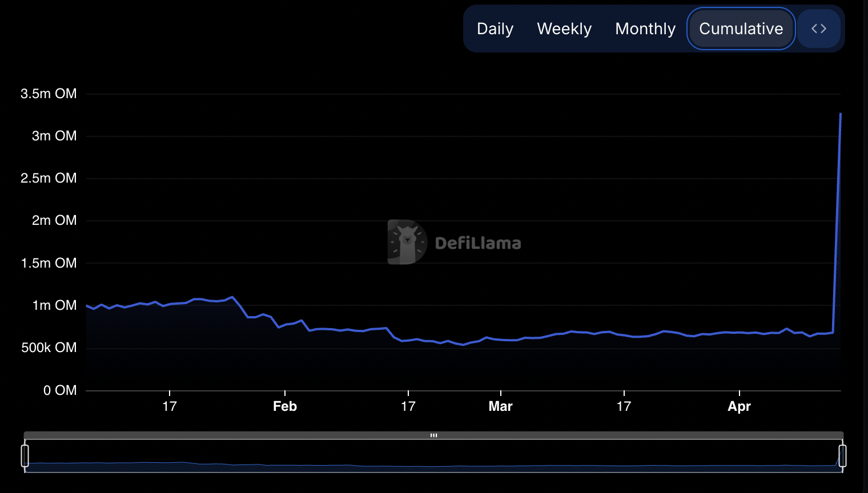This screenshot has height=493, width=868.
Task: Click the grip icon on range bar top
Action: (x=433, y=435)
